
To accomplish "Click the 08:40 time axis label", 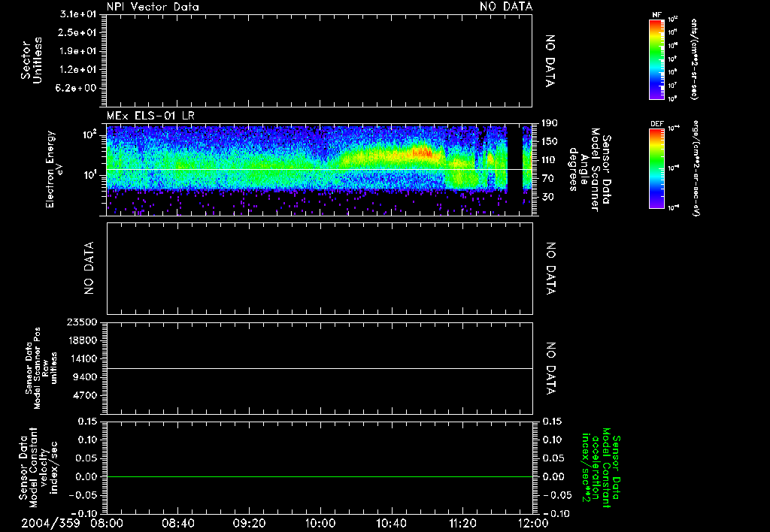I will tap(178, 523).
